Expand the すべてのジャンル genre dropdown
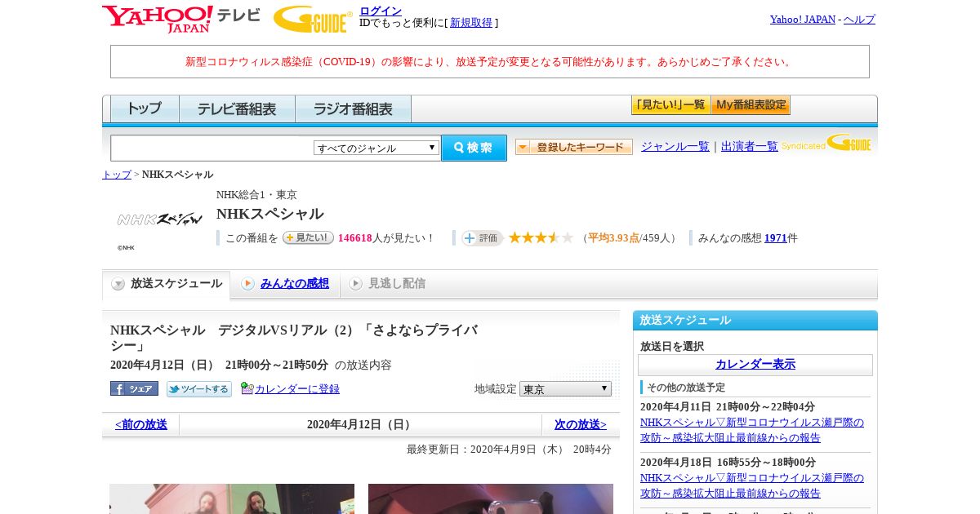Viewport: 980px width, 514px height. click(376, 148)
